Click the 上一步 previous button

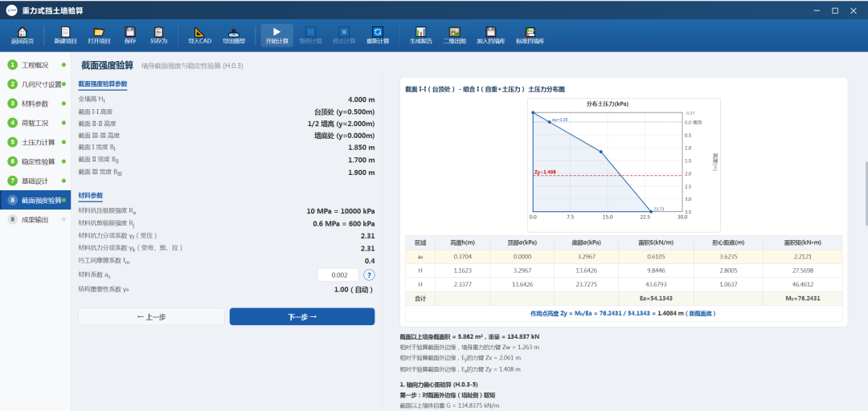[x=151, y=317]
